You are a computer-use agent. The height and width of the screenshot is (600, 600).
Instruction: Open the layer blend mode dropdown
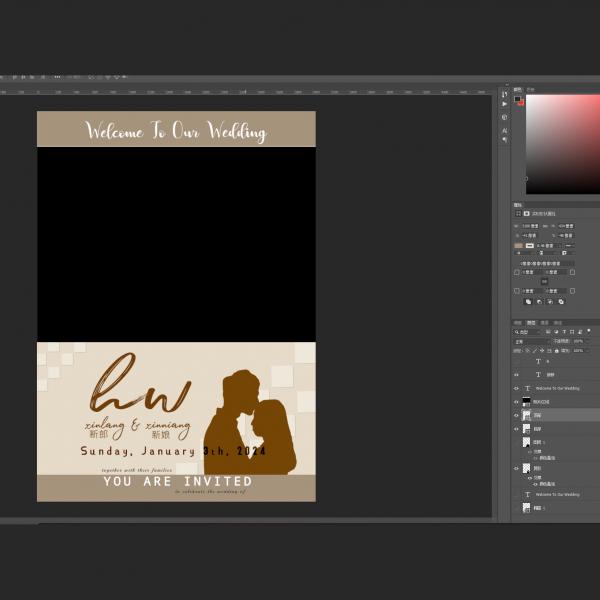pyautogui.click(x=530, y=341)
